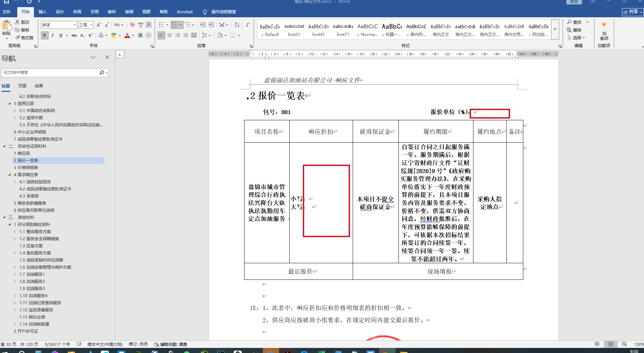Viewport: 644px width, 353px height.
Task: Switch to Web Layout view in status bar
Action: point(624,344)
